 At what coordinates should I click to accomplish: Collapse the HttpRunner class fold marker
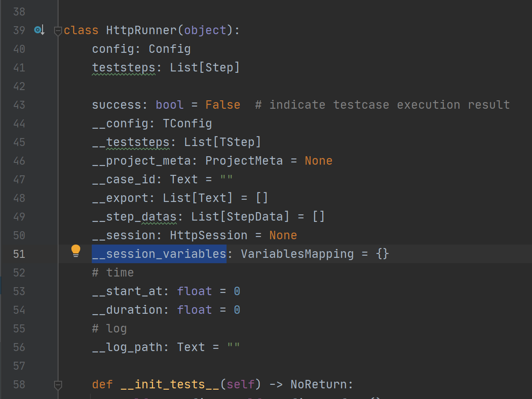click(x=57, y=31)
